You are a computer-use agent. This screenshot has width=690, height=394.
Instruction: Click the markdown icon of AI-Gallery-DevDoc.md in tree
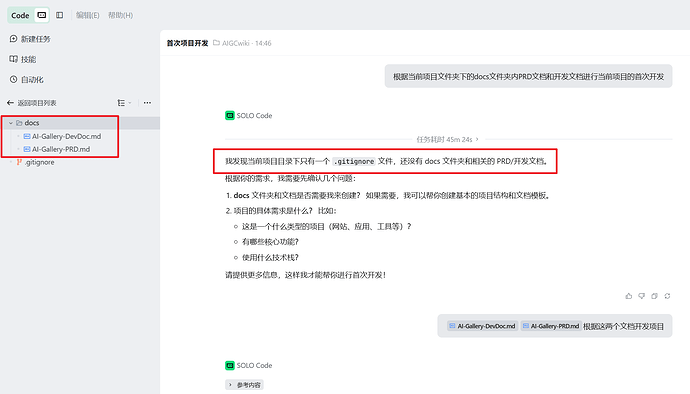[27, 136]
